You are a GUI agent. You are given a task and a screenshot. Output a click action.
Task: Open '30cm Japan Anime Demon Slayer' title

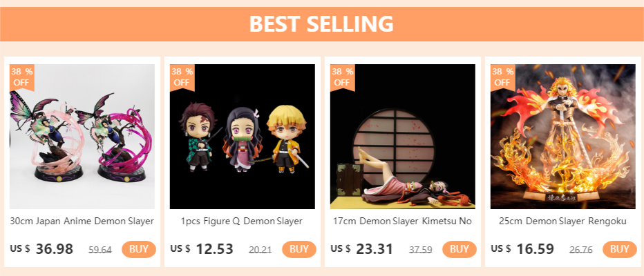(82, 221)
